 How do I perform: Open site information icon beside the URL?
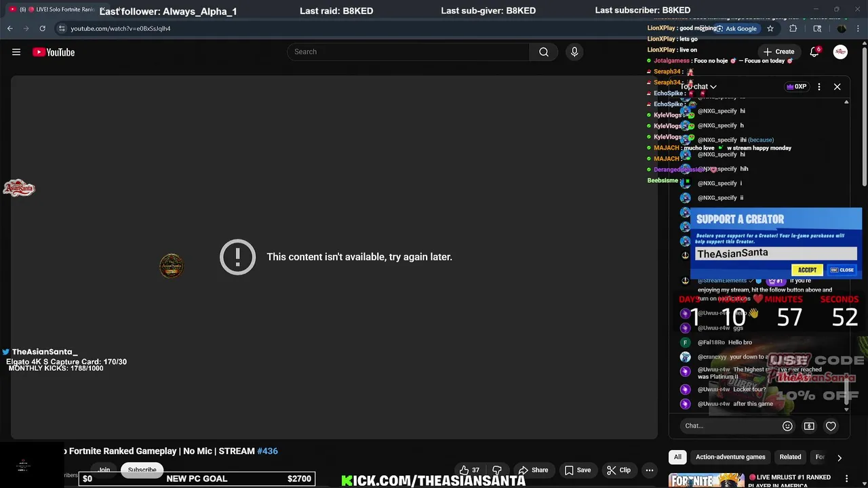[62, 28]
